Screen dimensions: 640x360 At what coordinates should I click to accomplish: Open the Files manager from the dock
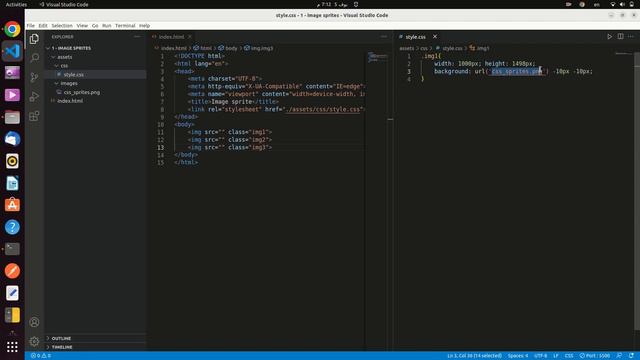pyautogui.click(x=12, y=117)
